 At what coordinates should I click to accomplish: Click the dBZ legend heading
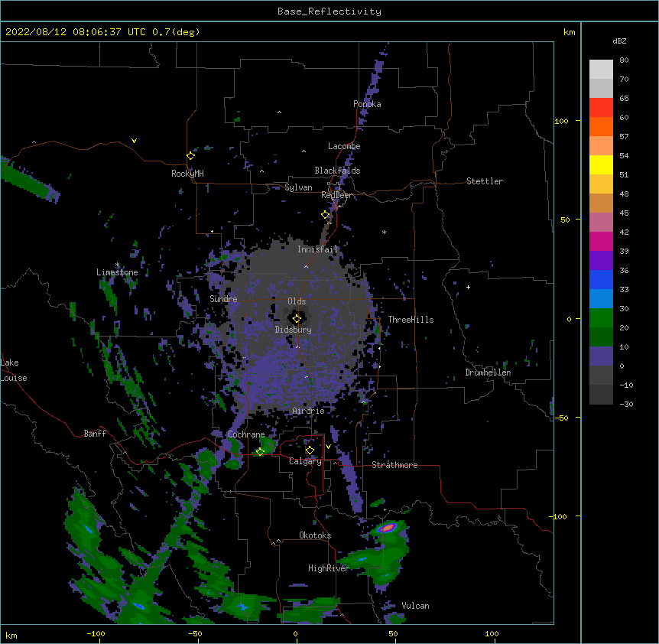[x=619, y=41]
